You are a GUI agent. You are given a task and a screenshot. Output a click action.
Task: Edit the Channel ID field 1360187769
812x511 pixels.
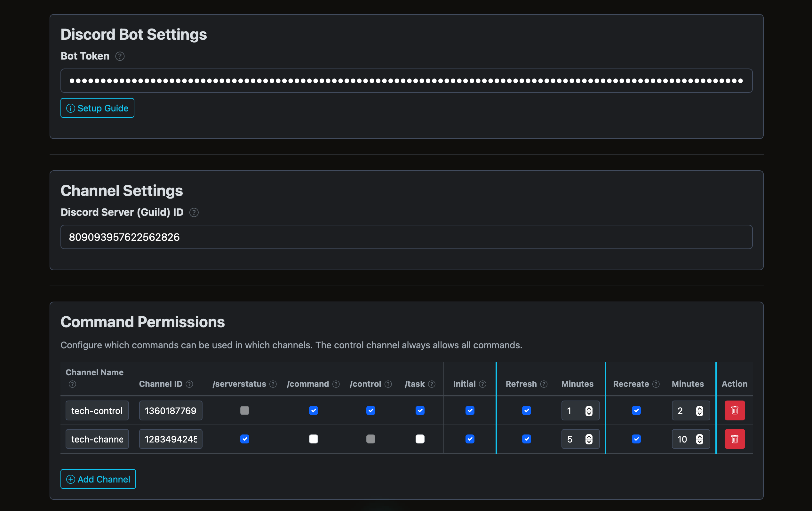171,410
